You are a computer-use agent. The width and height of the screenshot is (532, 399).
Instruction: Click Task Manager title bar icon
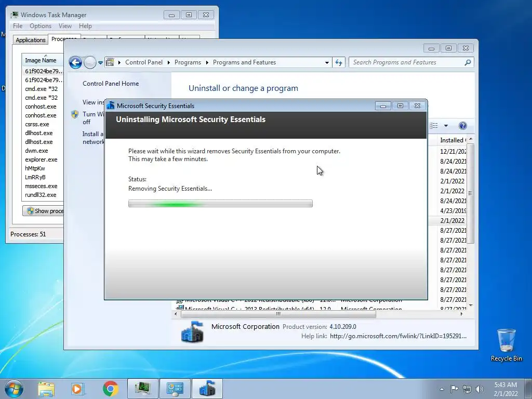tap(14, 15)
